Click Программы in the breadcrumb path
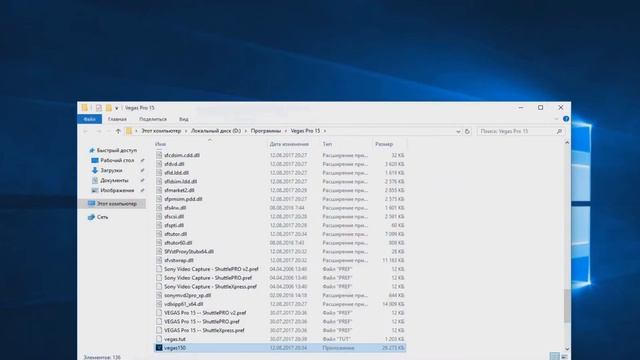Viewport: 640px width, 360px height. point(266,131)
